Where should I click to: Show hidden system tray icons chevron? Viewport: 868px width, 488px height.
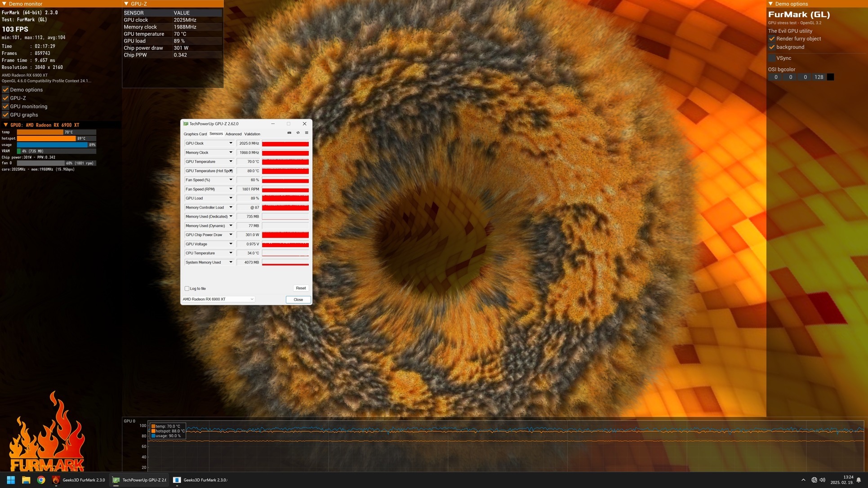pyautogui.click(x=803, y=480)
